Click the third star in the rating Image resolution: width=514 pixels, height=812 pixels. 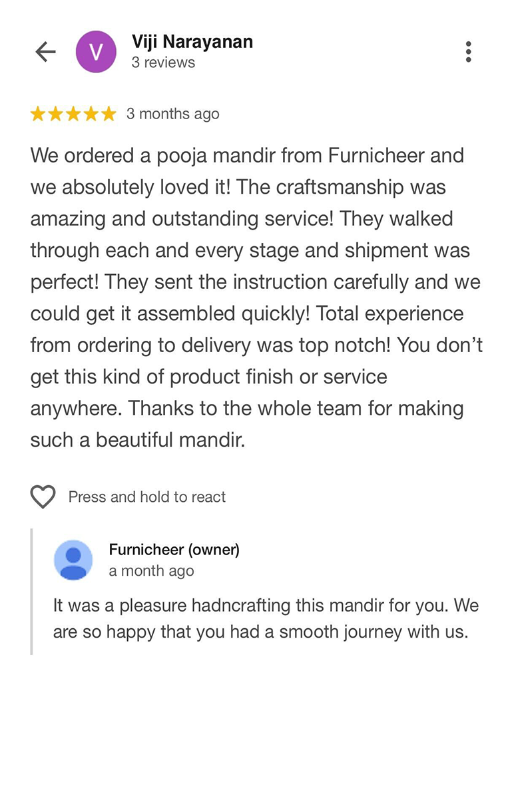point(73,114)
